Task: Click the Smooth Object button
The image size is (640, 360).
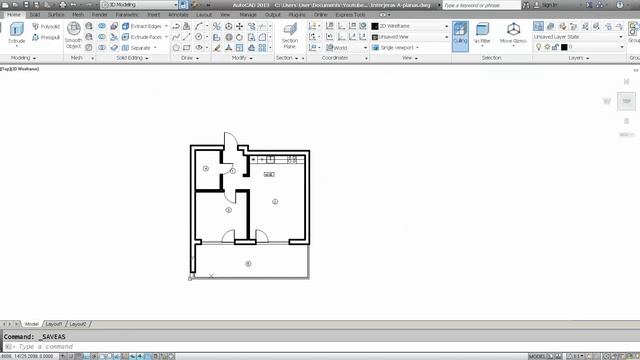Action: pos(73,36)
